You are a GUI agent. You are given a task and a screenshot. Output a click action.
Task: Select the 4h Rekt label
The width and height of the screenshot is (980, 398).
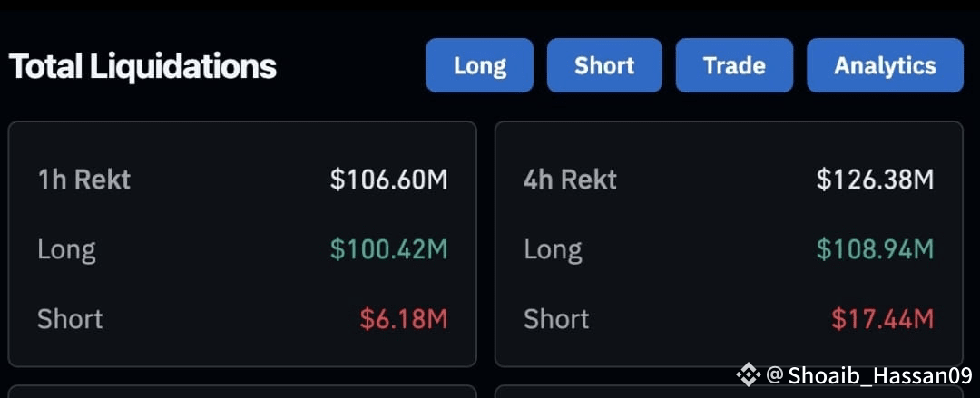570,180
